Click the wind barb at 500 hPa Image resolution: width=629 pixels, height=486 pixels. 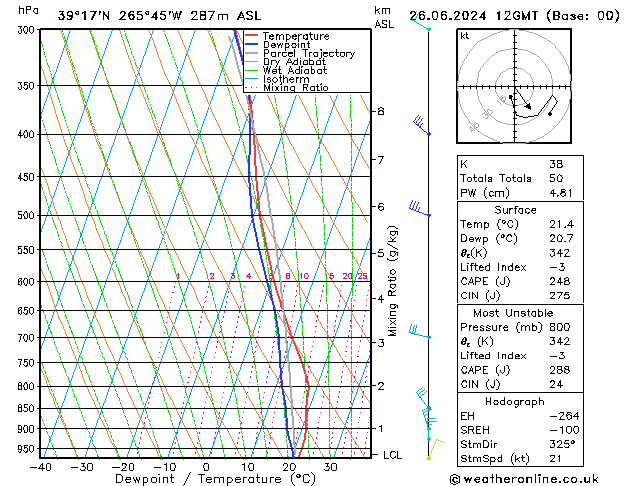[419, 209]
